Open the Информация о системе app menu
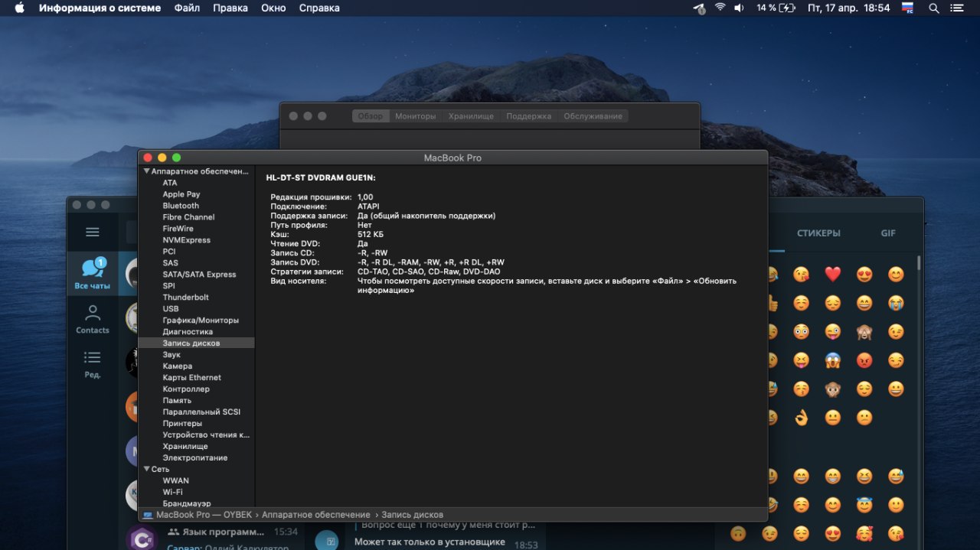 [100, 8]
